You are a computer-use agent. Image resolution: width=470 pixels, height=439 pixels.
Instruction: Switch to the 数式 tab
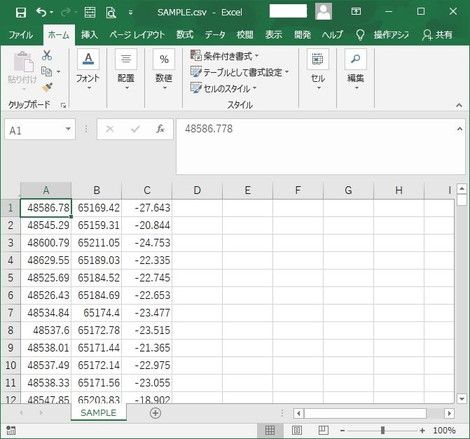185,35
